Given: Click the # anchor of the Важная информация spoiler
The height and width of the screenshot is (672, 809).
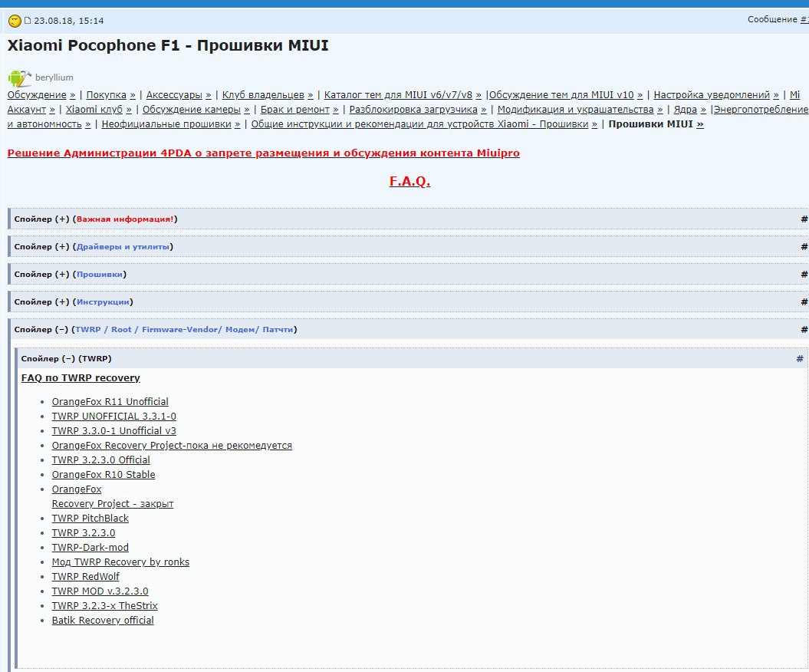Looking at the screenshot, I should pos(804,219).
